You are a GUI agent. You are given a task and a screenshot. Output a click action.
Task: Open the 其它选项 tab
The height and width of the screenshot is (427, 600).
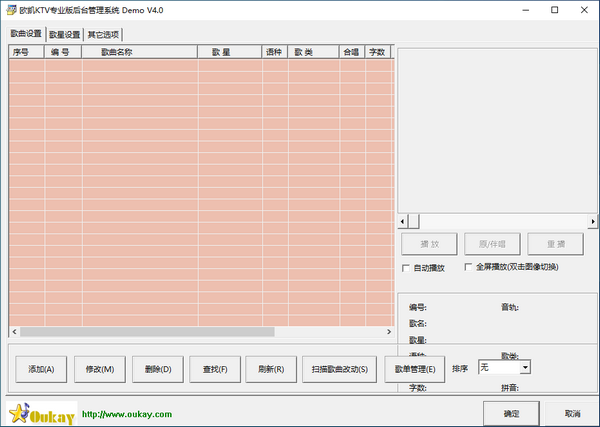tap(103, 34)
